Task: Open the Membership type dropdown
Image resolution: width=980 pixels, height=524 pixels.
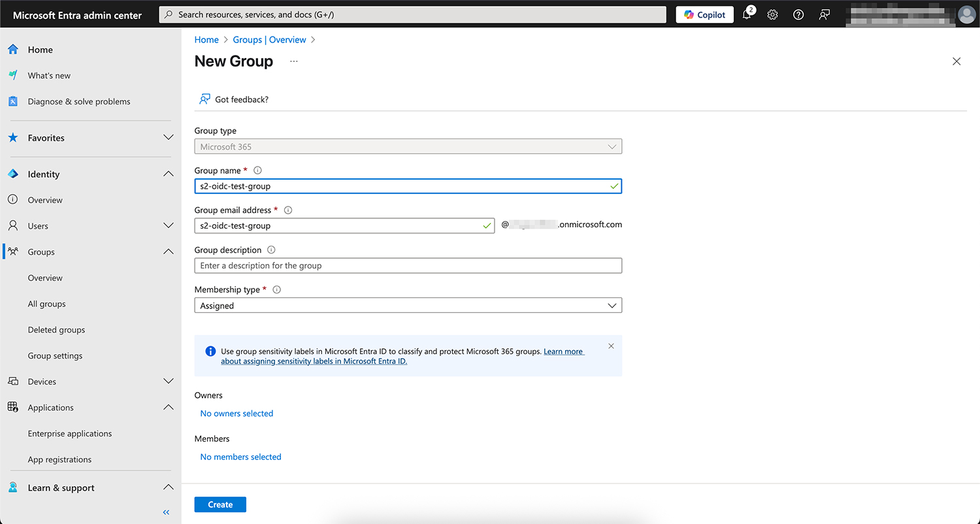Action: [408, 305]
